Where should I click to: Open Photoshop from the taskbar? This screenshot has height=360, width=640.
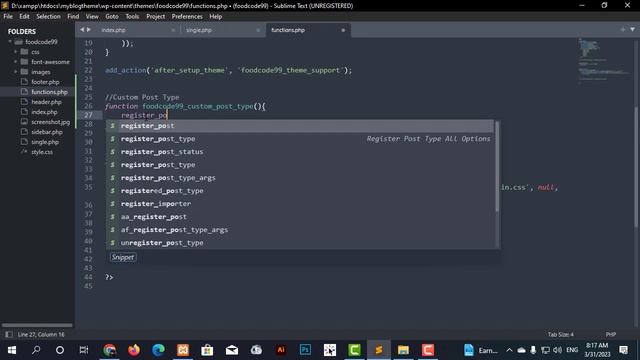tap(305, 350)
